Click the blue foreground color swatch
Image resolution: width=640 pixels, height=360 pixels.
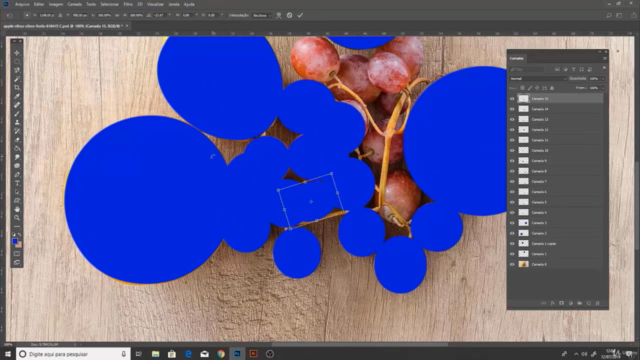(x=15, y=241)
